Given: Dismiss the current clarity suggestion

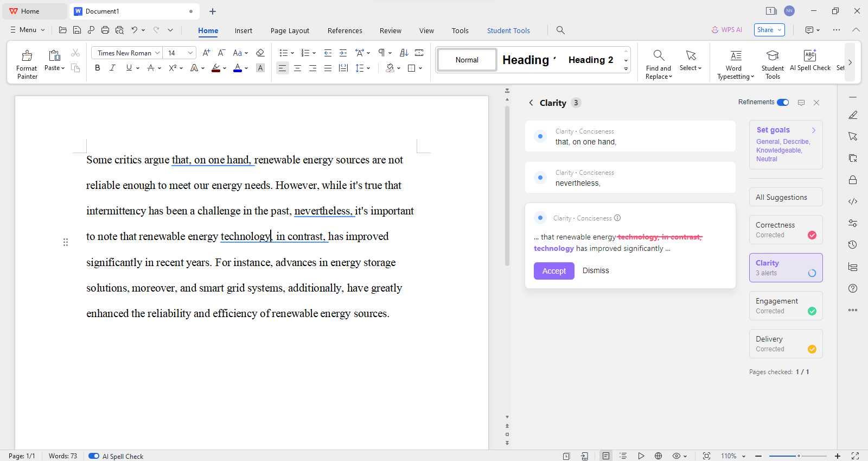Looking at the screenshot, I should click(595, 270).
